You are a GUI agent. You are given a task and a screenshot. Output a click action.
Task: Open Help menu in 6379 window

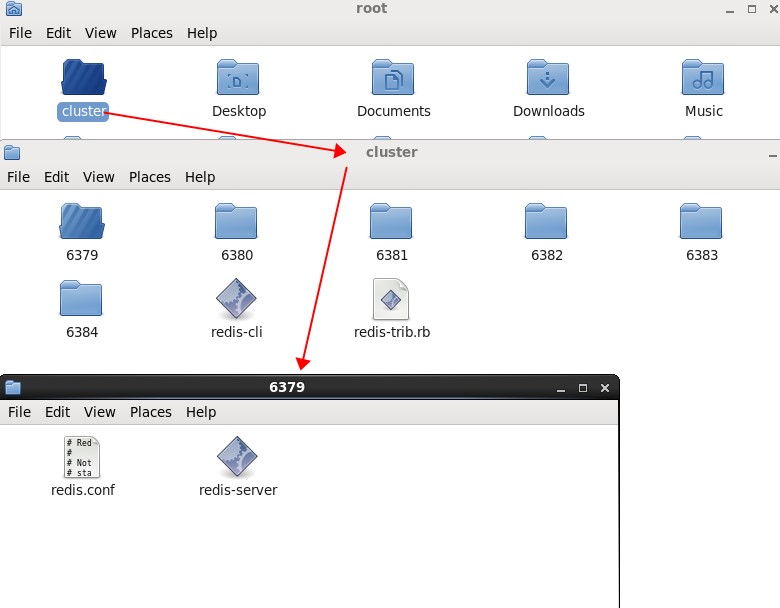point(201,412)
